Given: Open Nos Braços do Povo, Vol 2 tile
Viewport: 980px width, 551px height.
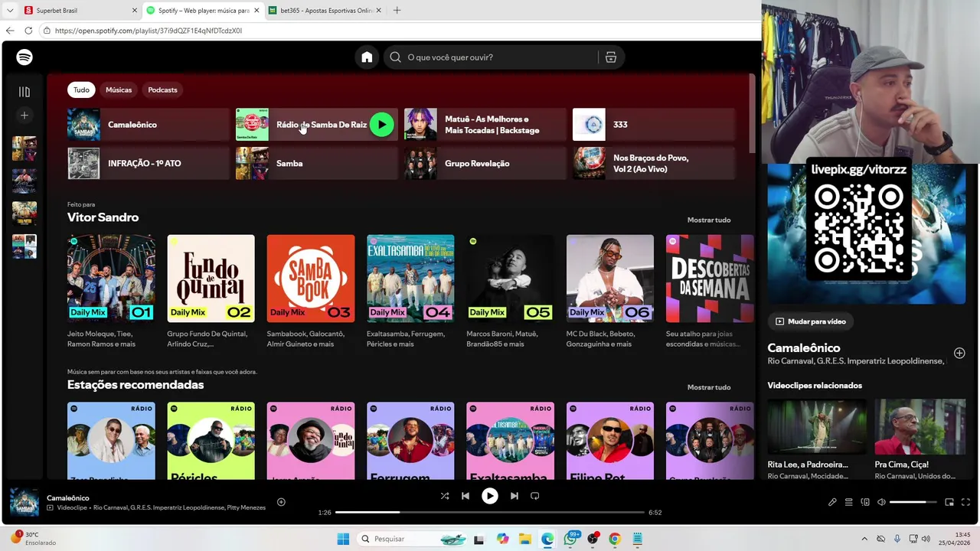Looking at the screenshot, I should 654,163.
